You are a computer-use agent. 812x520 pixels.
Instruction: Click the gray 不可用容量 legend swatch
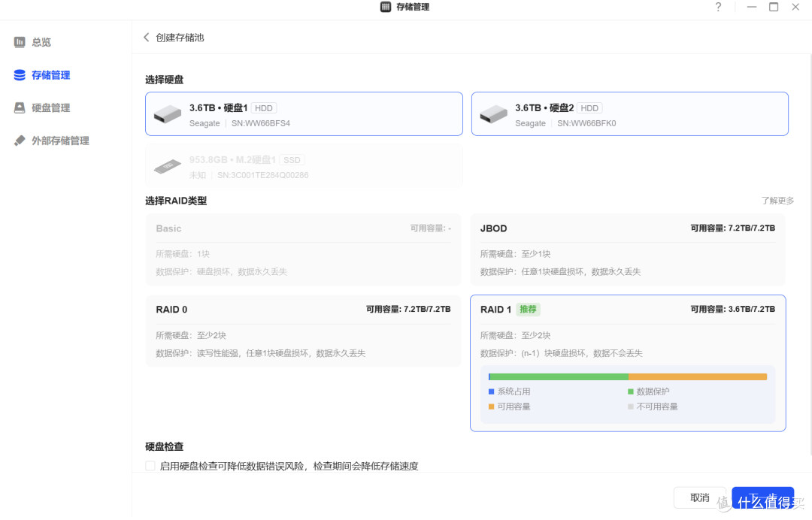coord(631,407)
